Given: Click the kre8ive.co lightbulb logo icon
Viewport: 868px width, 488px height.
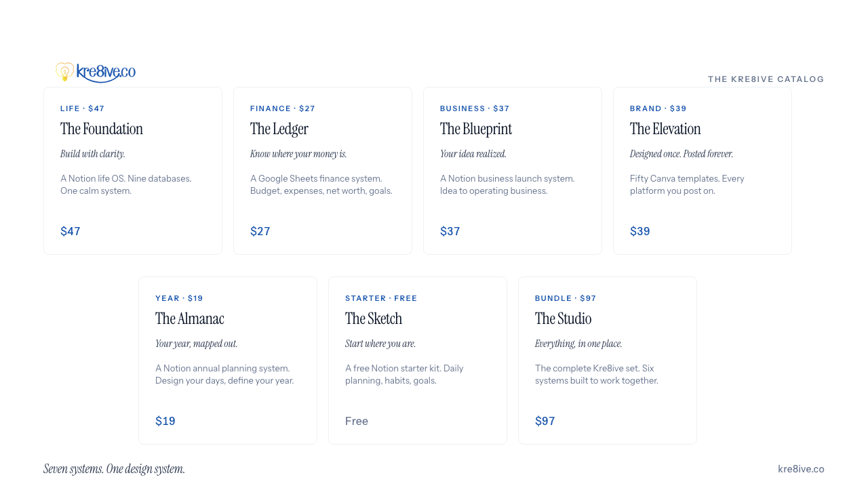Looking at the screenshot, I should coord(64,72).
